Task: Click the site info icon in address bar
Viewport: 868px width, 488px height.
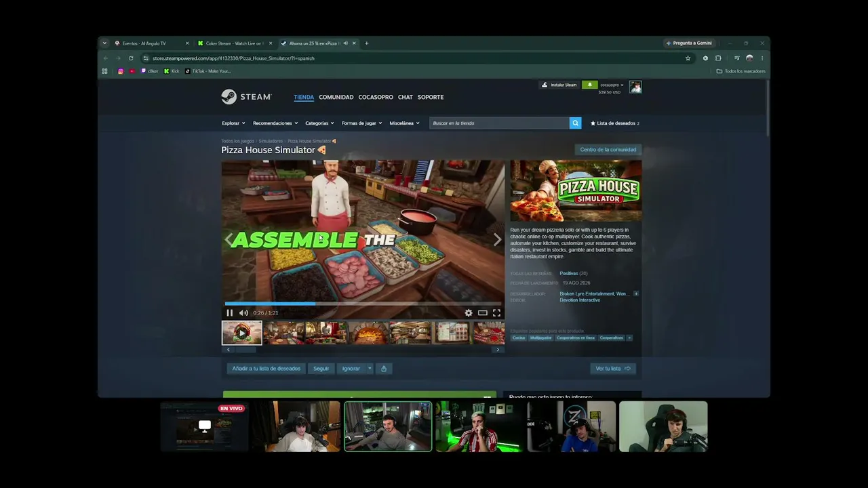Action: coord(145,58)
